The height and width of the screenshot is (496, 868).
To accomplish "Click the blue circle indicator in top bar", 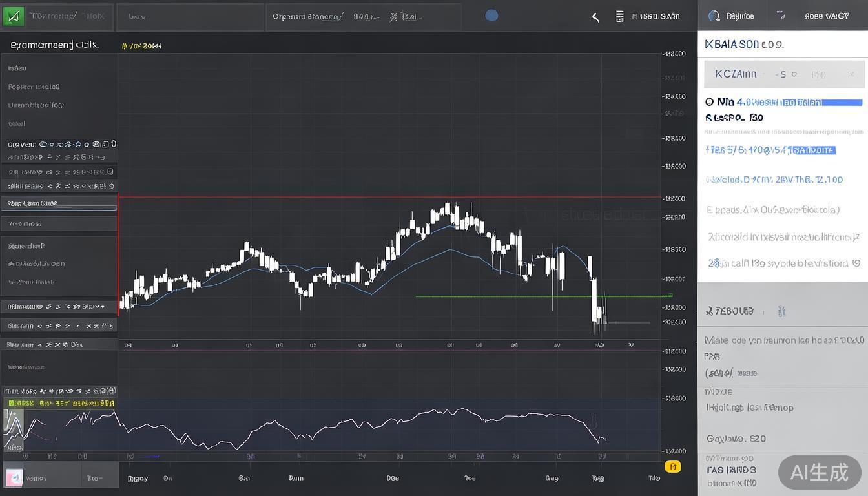I will tap(491, 15).
